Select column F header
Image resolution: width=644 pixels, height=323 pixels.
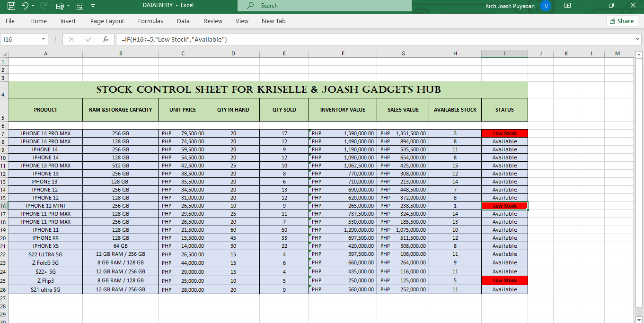[x=343, y=53]
